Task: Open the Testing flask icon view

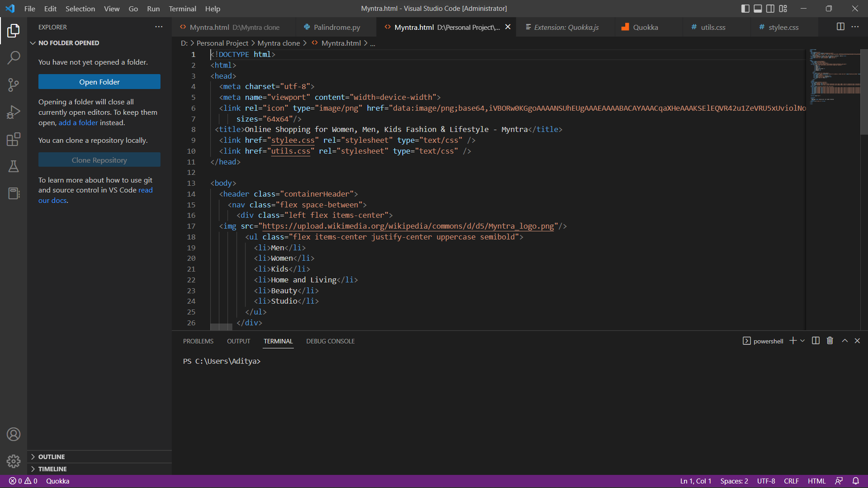Action: [14, 166]
